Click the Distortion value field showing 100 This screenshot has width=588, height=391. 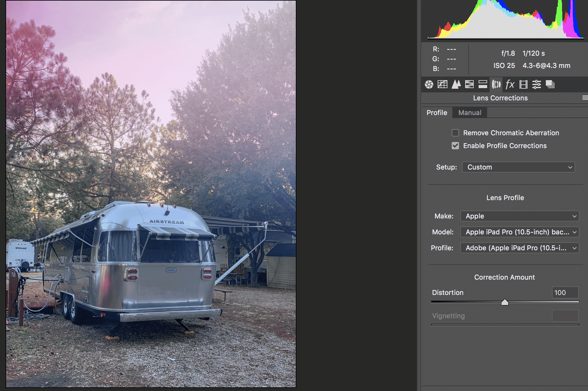tap(565, 292)
